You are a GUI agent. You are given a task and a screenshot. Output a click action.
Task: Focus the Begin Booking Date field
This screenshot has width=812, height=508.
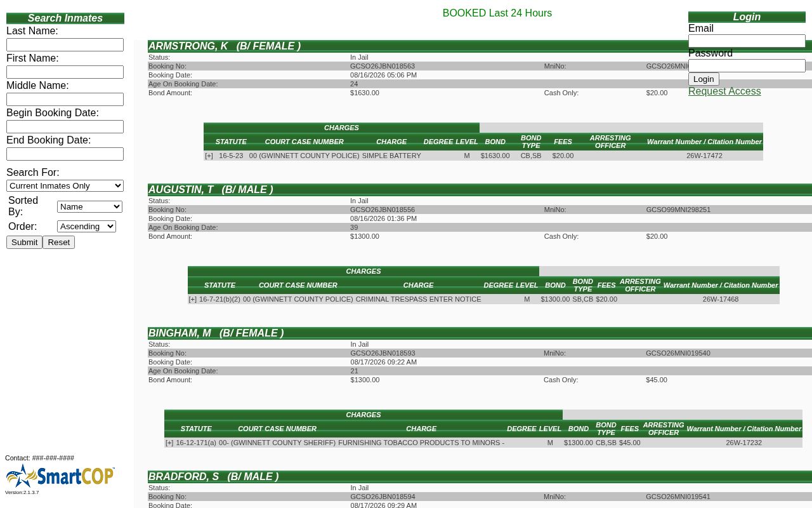click(x=65, y=126)
